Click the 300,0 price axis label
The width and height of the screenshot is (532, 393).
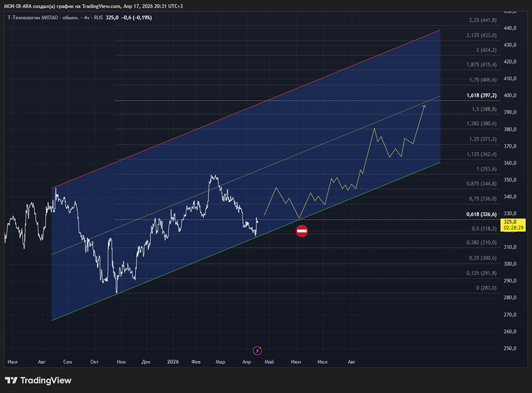pyautogui.click(x=510, y=264)
